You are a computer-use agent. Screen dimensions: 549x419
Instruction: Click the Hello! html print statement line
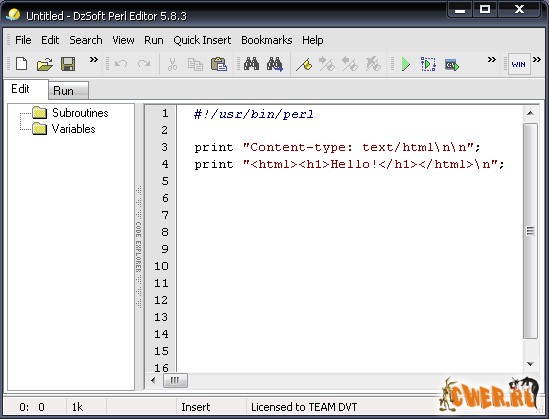349,164
